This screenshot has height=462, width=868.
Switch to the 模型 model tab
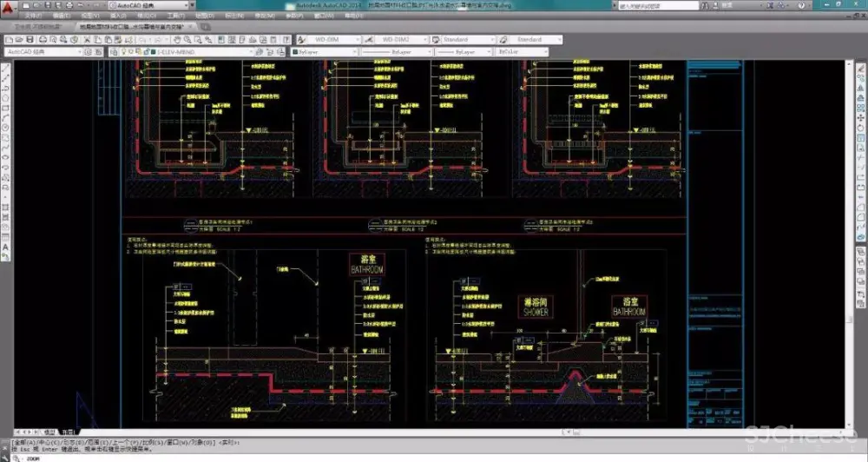pos(49,431)
